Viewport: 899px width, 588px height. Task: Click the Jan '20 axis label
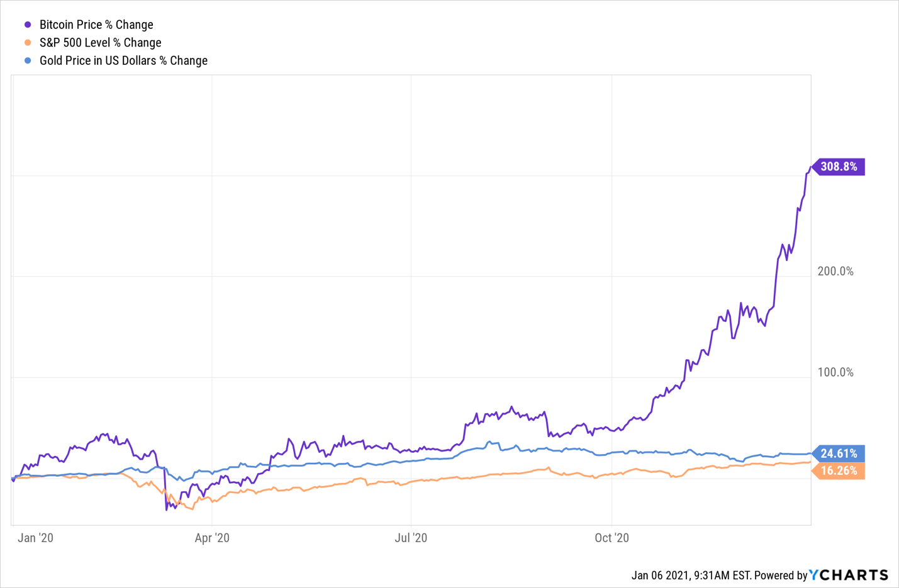(x=36, y=538)
